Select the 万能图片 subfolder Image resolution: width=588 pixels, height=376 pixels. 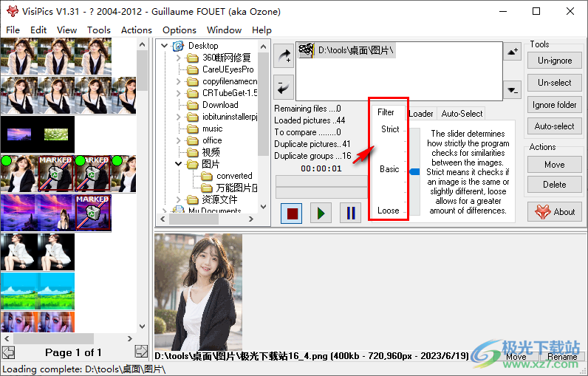tap(236, 188)
